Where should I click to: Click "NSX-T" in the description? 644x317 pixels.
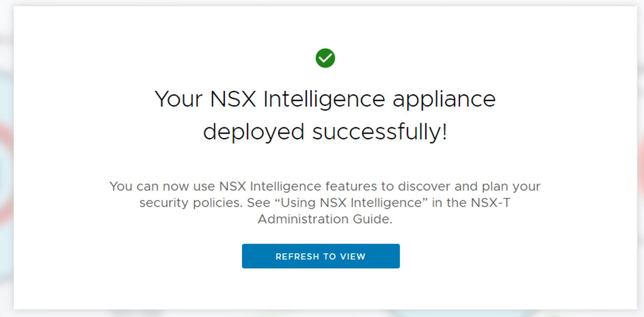pyautogui.click(x=491, y=203)
